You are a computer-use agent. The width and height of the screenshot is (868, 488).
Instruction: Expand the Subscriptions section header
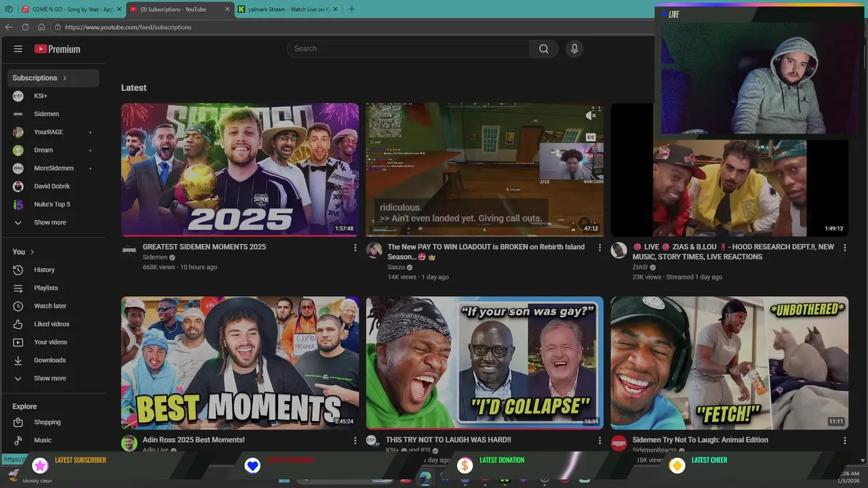tap(54, 78)
